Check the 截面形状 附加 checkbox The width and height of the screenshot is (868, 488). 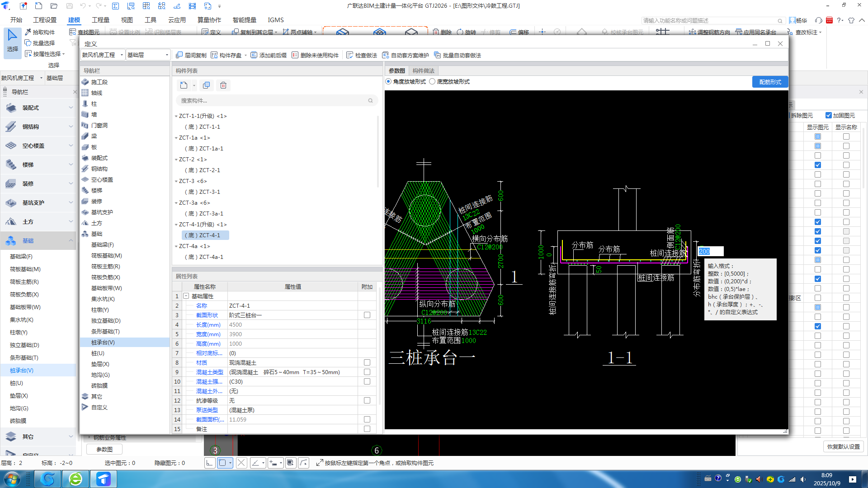[x=367, y=315]
